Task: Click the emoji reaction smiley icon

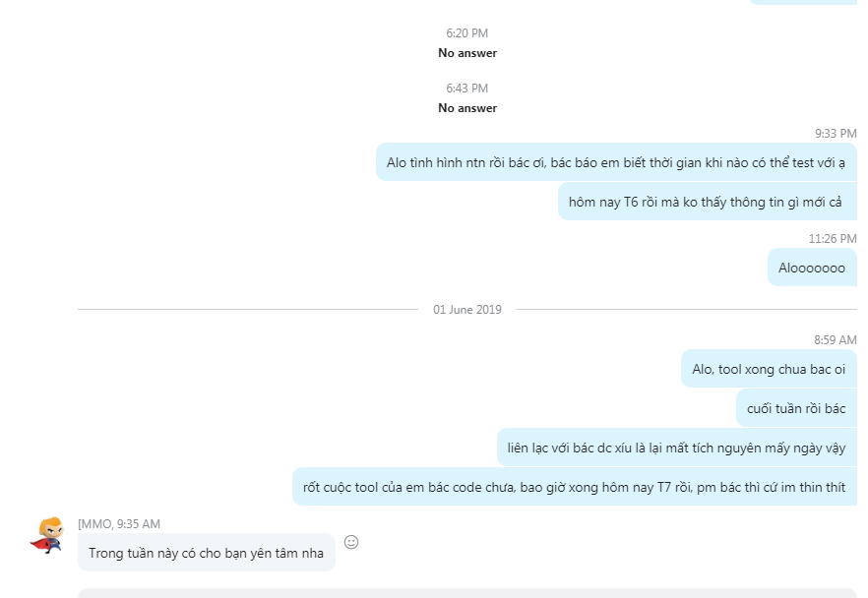Action: click(351, 542)
